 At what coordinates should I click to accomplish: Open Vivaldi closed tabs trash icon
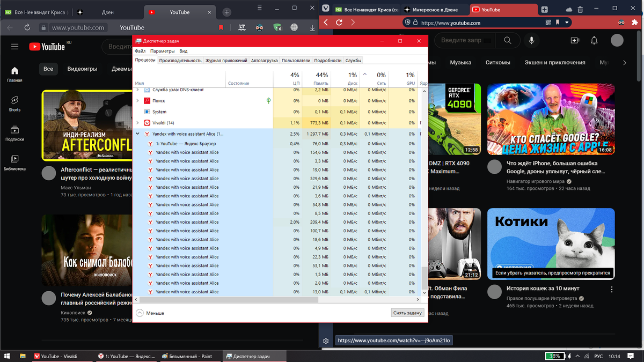[x=581, y=9]
